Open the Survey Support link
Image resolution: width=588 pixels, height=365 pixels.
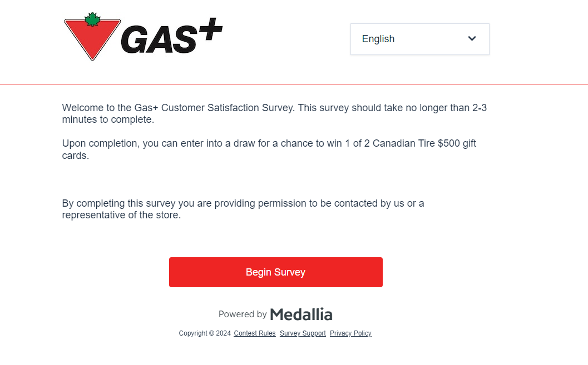tap(303, 333)
